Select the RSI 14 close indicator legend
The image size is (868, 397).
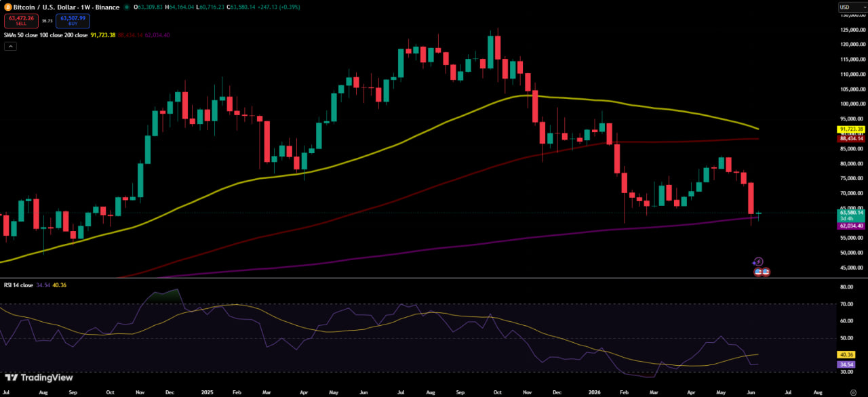click(x=18, y=285)
